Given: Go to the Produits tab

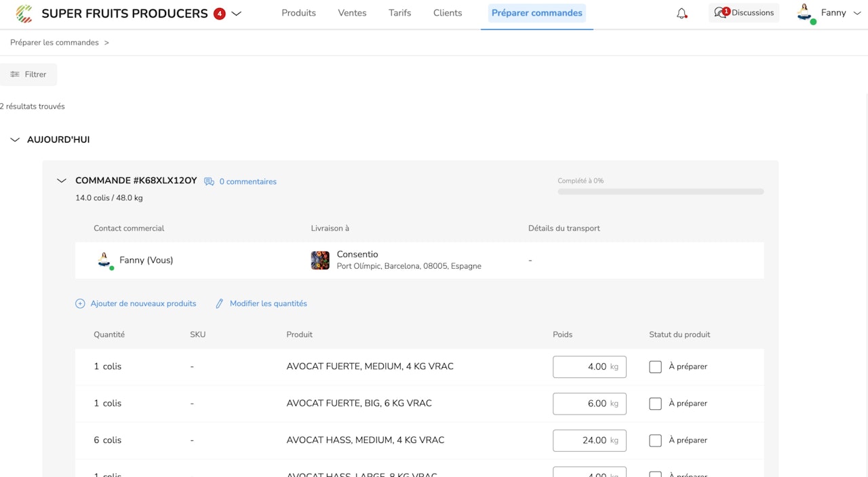Looking at the screenshot, I should [298, 13].
